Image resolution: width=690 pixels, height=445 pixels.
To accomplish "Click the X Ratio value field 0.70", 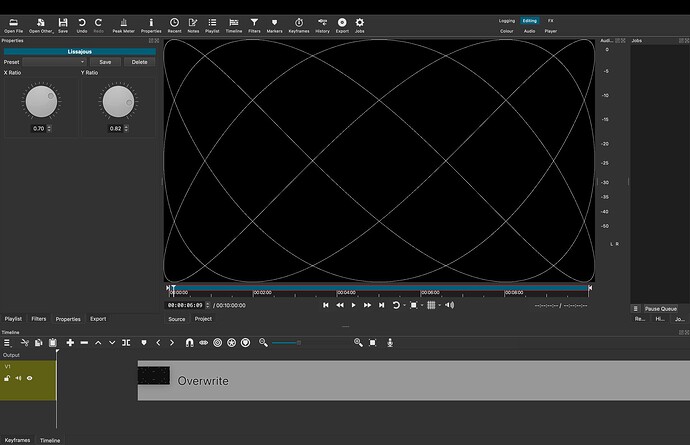I will coord(39,129).
